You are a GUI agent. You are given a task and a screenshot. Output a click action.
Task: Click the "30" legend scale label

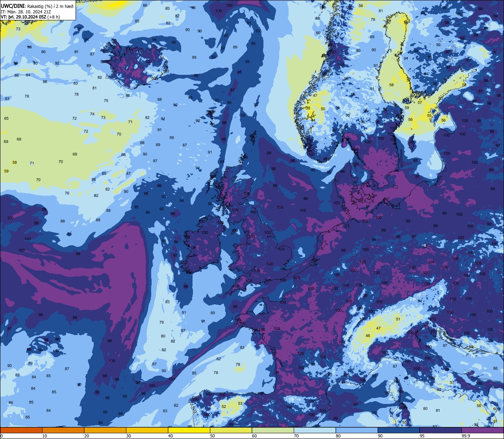tap(128, 436)
